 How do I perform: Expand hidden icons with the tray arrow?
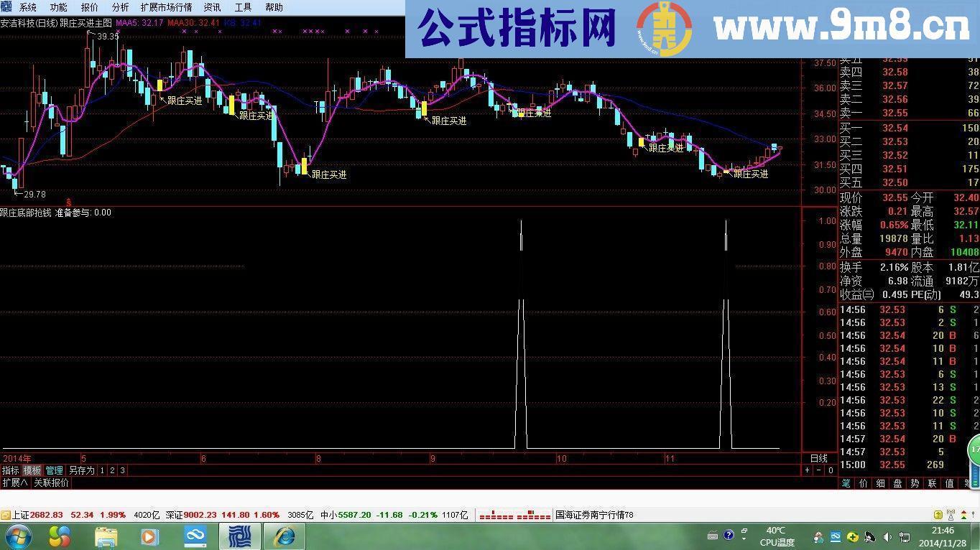point(744,539)
